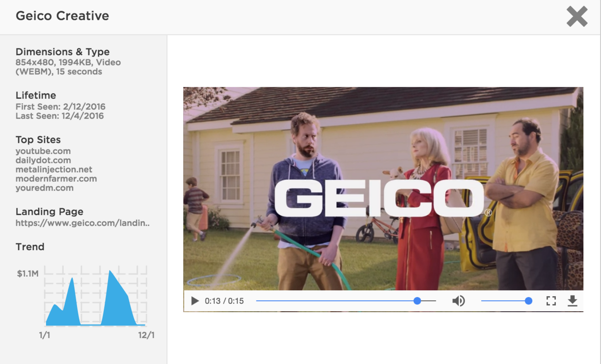Click the Geico Creative title
Screen dimensions: 601x364
click(x=62, y=16)
